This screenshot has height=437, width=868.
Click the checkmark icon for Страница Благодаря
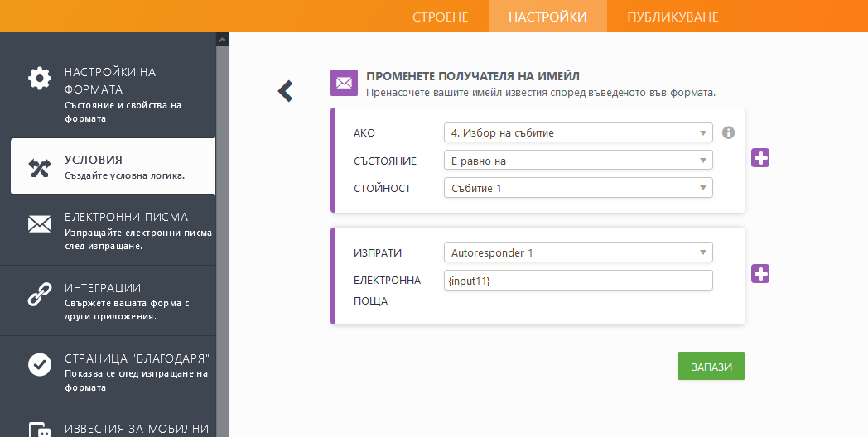[x=40, y=365]
